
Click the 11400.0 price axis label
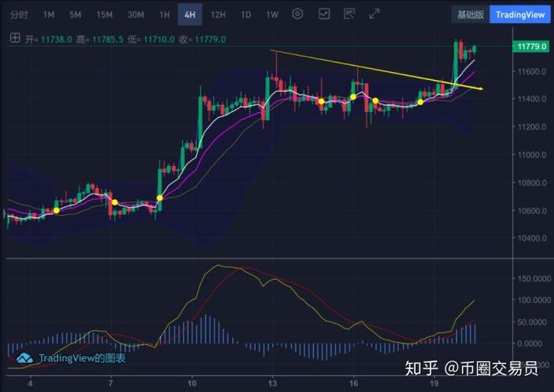532,99
